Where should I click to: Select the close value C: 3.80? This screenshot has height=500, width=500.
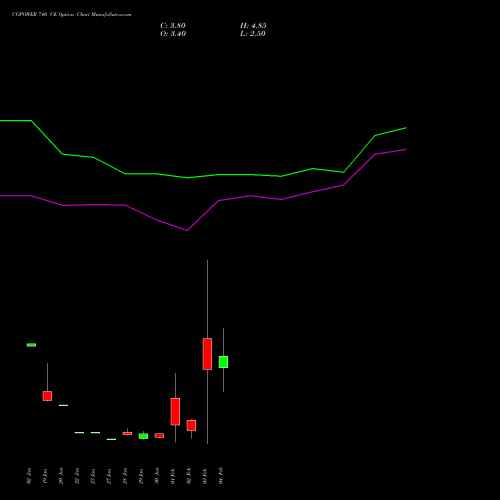173,26
